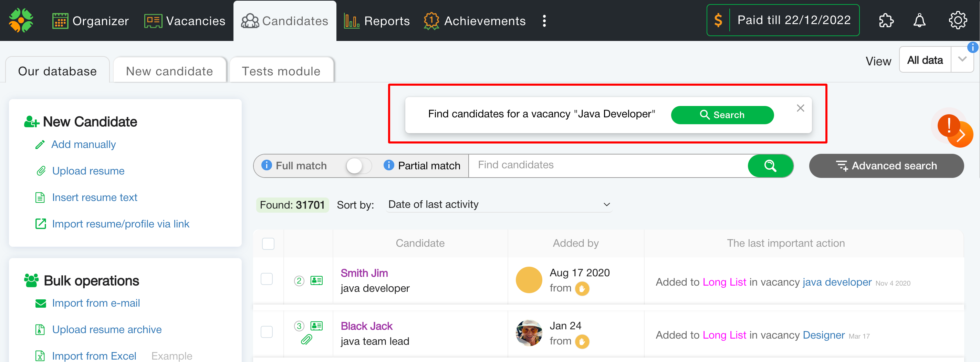
Task: Click the Advanced search button
Action: [x=886, y=166]
